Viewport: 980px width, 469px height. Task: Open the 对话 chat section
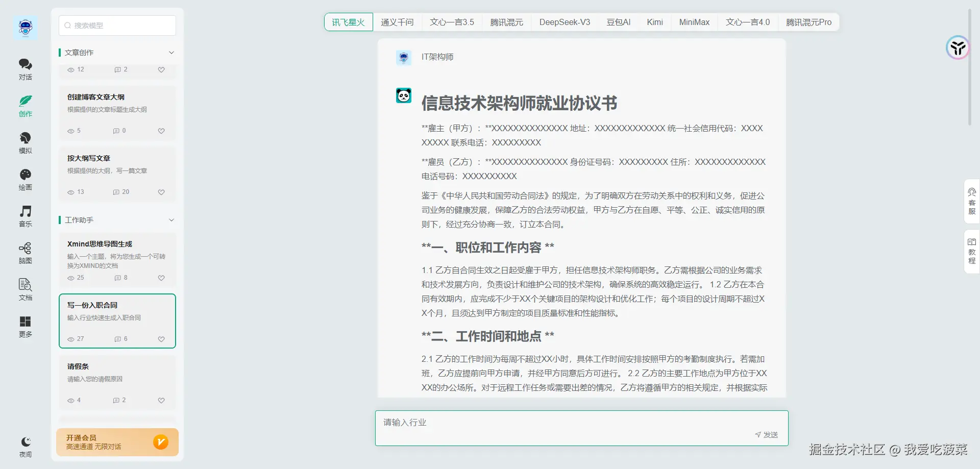pos(26,69)
